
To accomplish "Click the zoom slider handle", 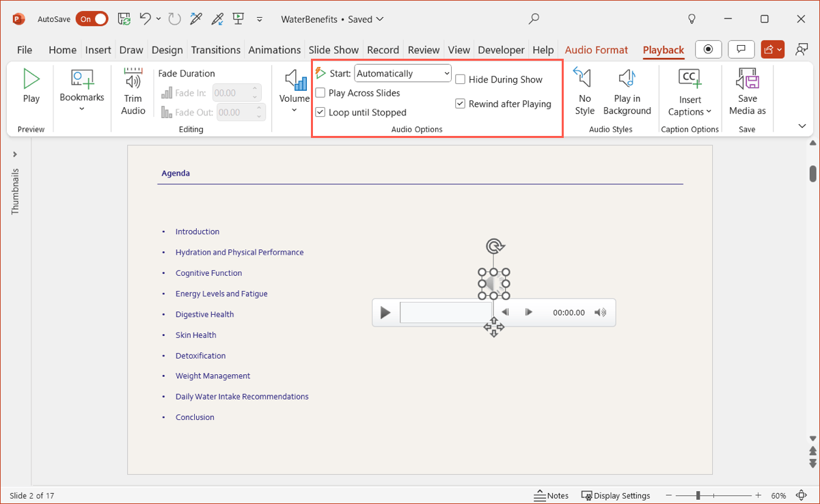I will pyautogui.click(x=698, y=495).
